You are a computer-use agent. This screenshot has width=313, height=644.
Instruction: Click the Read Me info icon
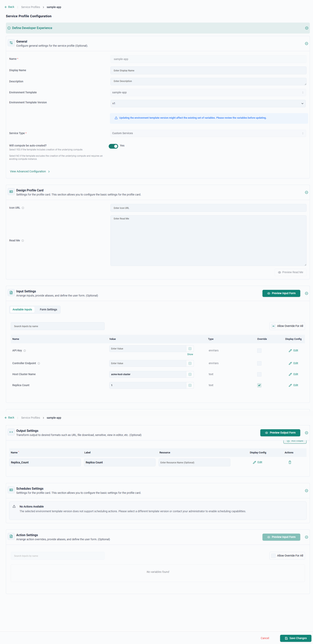(x=23, y=240)
